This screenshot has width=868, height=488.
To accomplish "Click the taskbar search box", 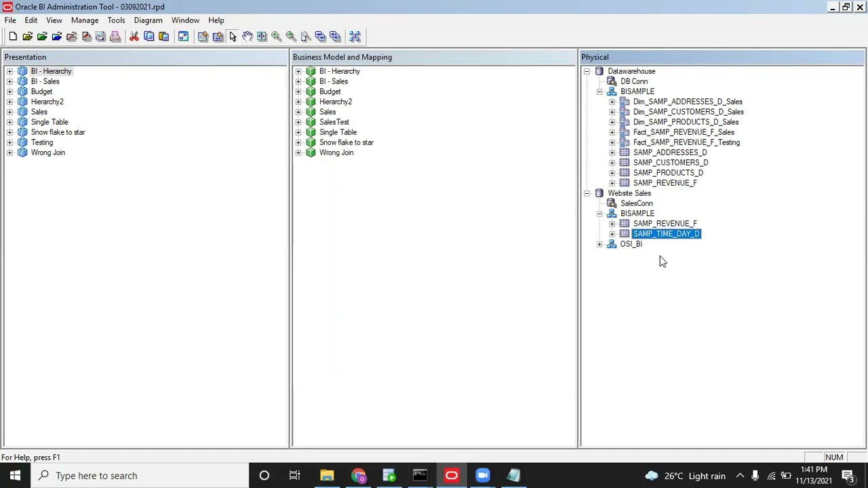I will 140,476.
